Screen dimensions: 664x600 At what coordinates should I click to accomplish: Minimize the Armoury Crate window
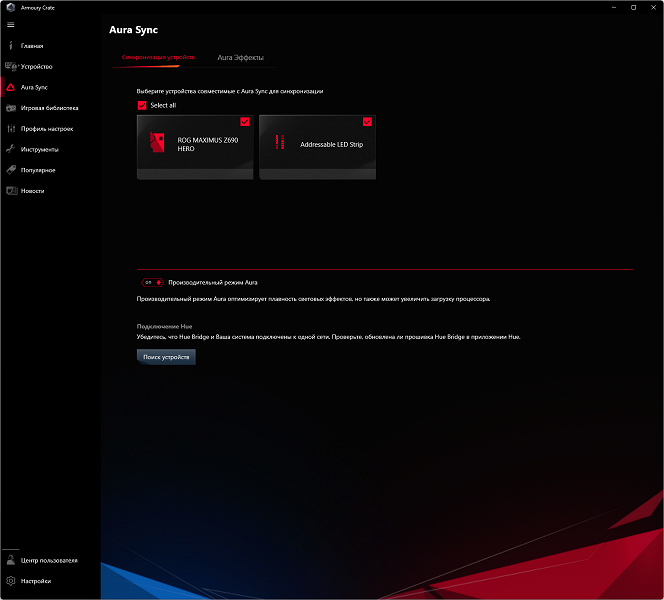614,8
